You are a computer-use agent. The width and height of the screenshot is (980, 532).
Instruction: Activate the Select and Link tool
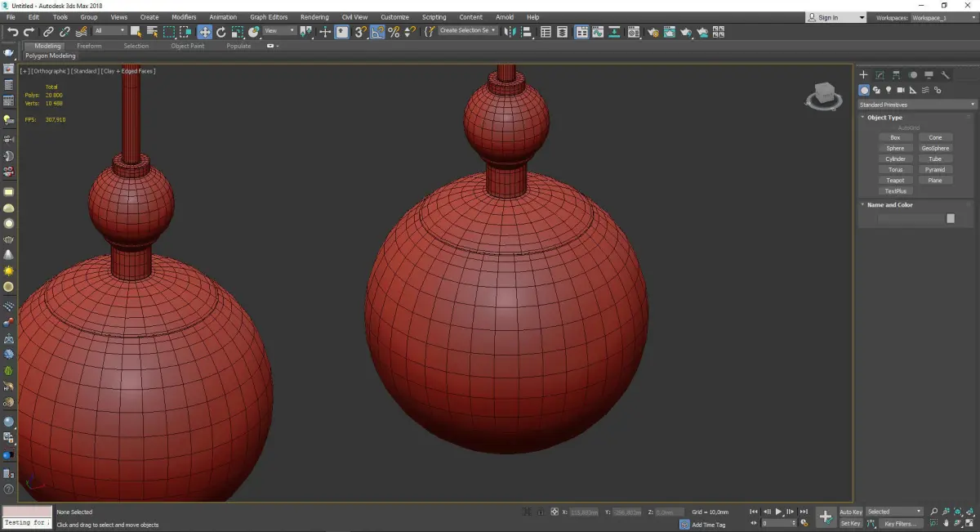[x=49, y=32]
